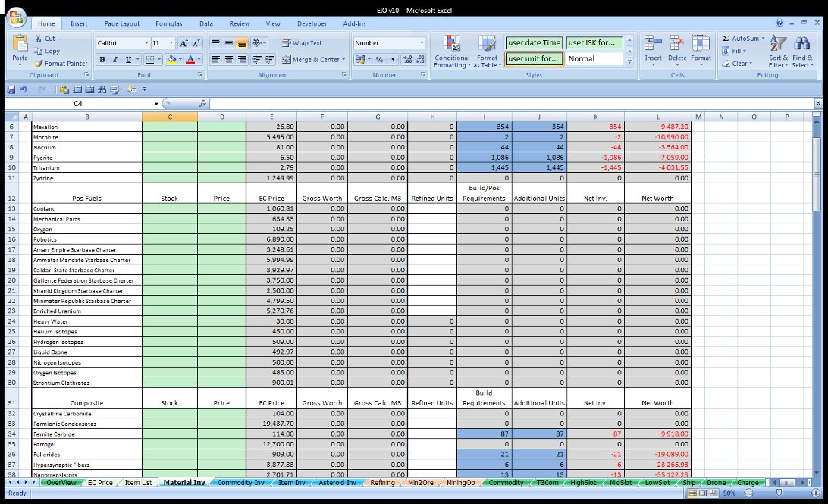Click the formula bar input
This screenshot has height=504, width=828.
pyautogui.click(x=511, y=103)
